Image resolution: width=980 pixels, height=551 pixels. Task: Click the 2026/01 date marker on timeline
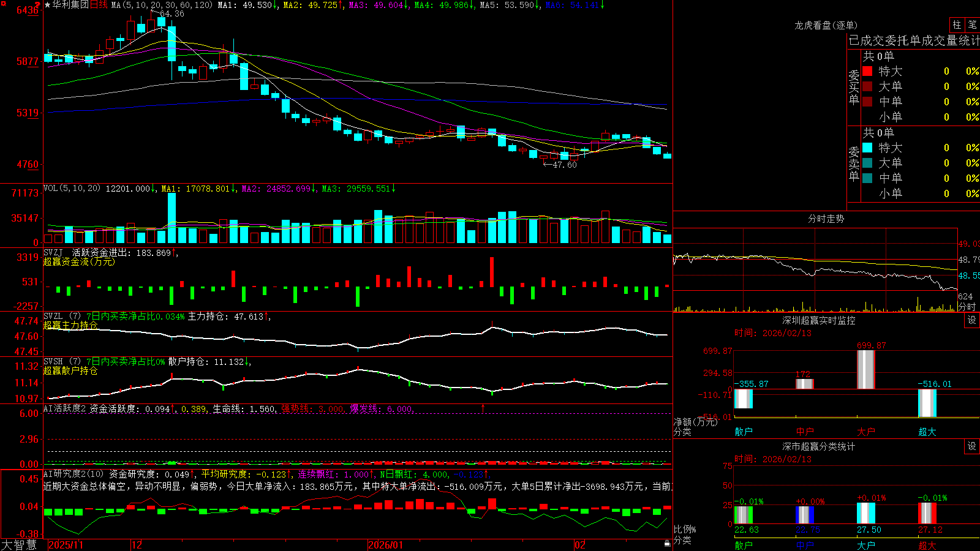pyautogui.click(x=386, y=545)
